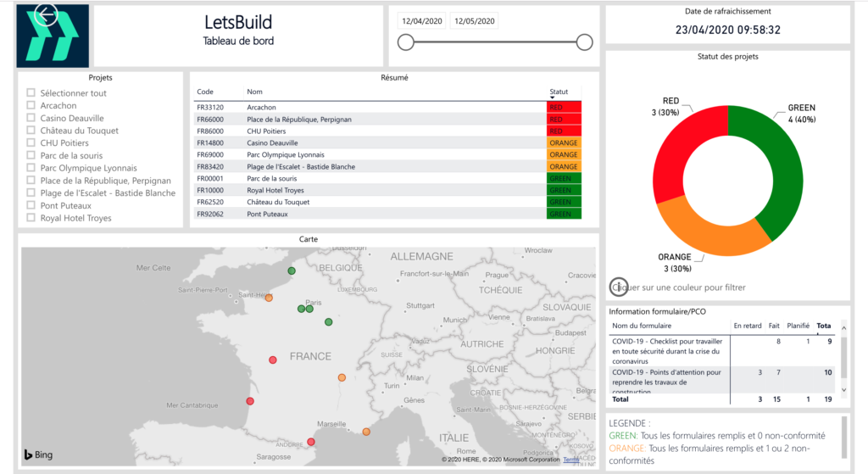Click the back arrow on the logo
Image resolution: width=868 pixels, height=474 pixels.
tap(46, 15)
